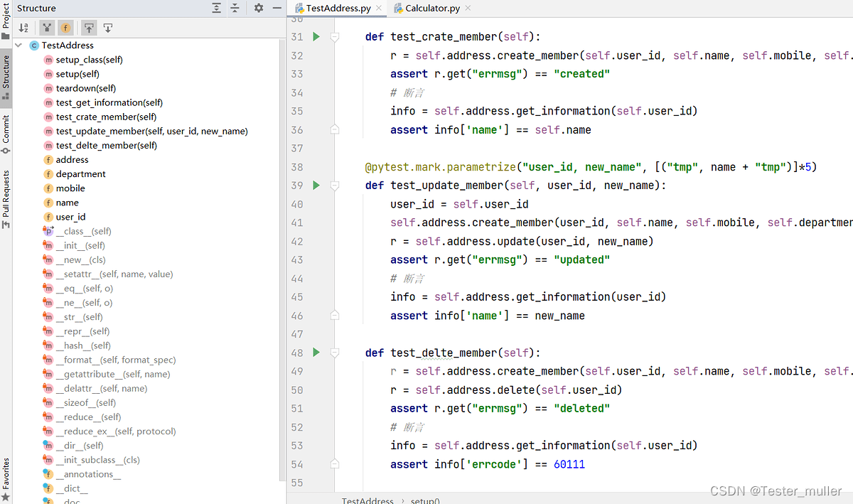
Task: Open the Project tool window
Action: pos(6,21)
